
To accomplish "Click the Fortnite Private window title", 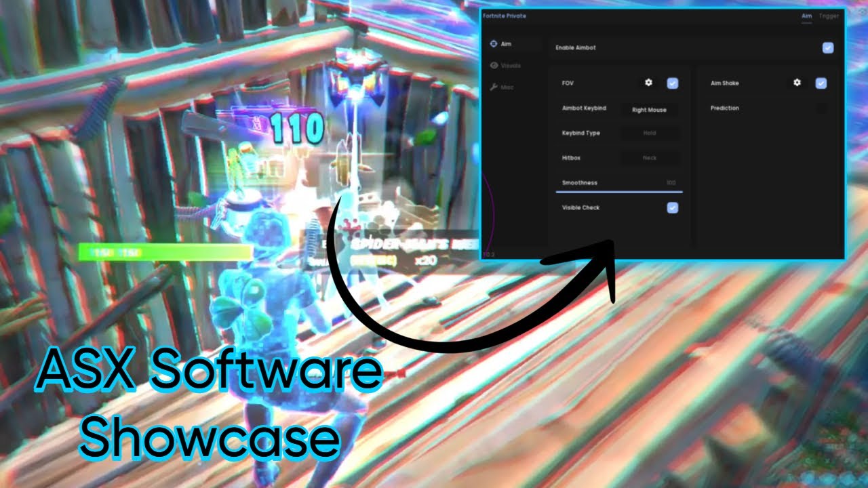I will [x=504, y=16].
